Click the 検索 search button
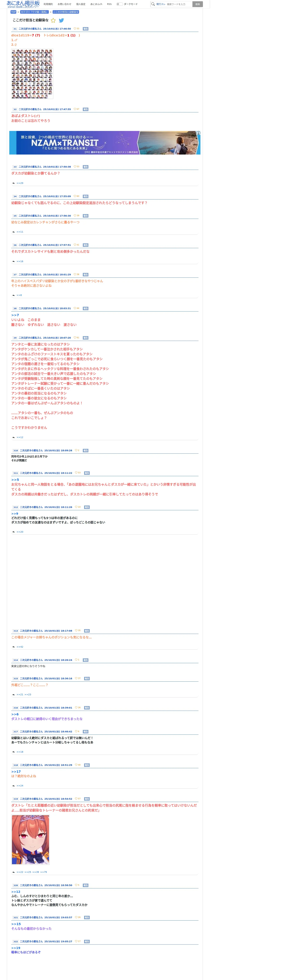This screenshot has height=980, width=296. click(197, 4)
